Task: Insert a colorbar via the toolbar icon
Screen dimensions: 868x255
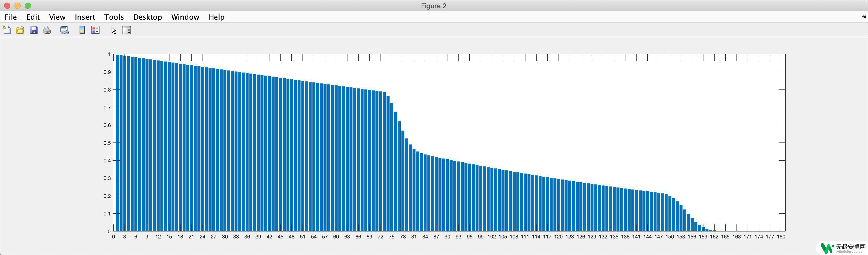Action: point(82,30)
